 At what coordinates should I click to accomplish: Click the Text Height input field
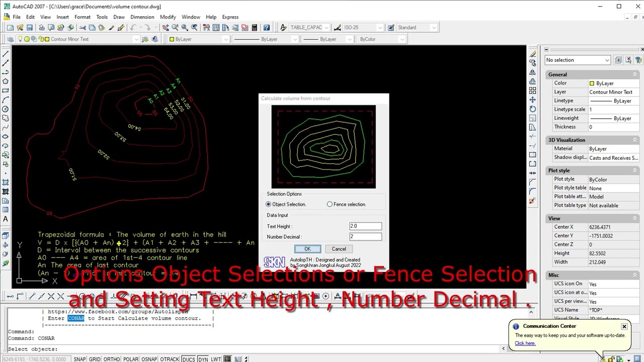[366, 226]
